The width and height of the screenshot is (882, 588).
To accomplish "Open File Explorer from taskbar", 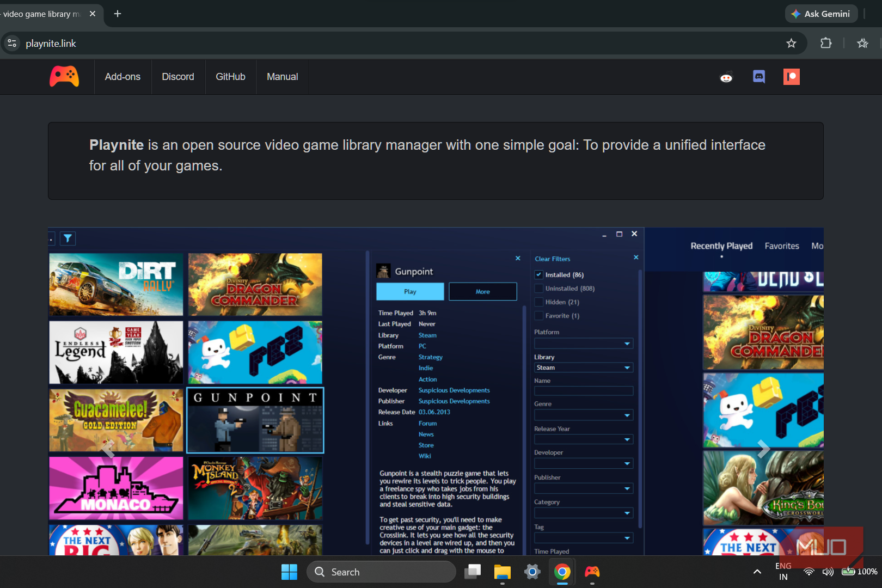I will (502, 572).
